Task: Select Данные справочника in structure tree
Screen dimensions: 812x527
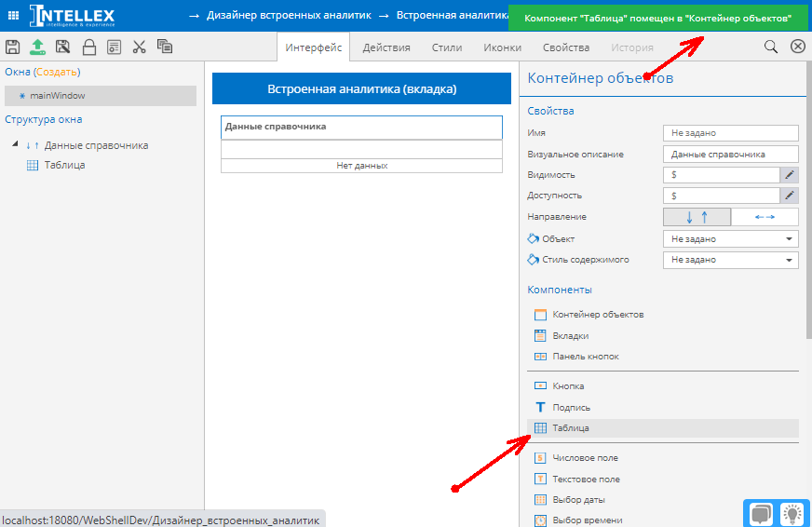Action: [96, 145]
